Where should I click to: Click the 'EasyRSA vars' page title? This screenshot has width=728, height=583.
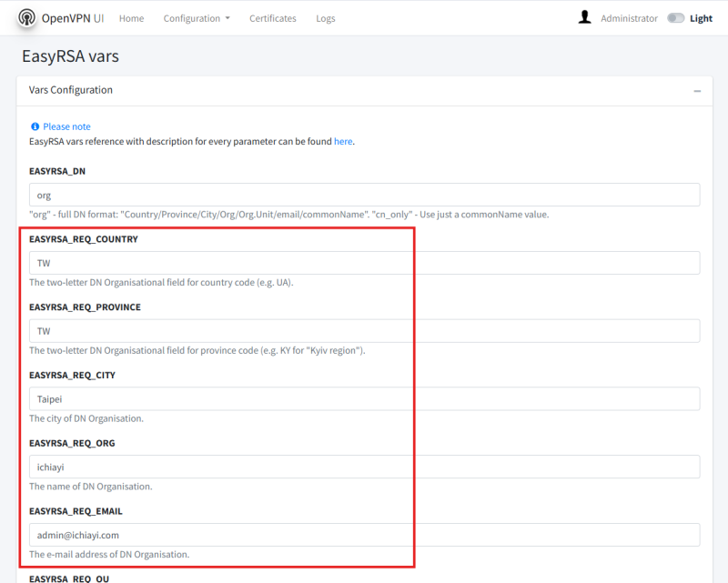click(x=71, y=56)
